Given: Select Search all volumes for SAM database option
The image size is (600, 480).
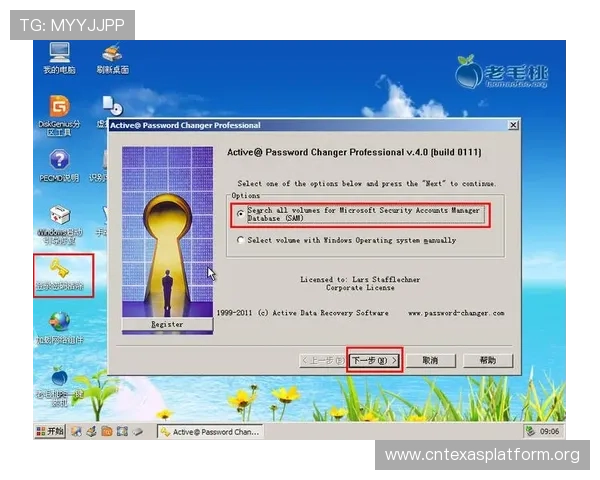Looking at the screenshot, I should coord(359,214).
